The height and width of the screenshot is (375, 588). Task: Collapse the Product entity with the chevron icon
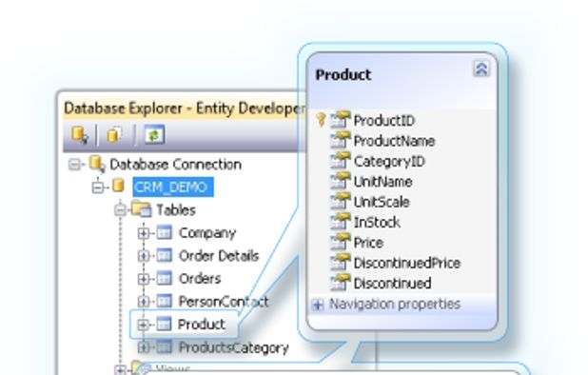(x=481, y=69)
